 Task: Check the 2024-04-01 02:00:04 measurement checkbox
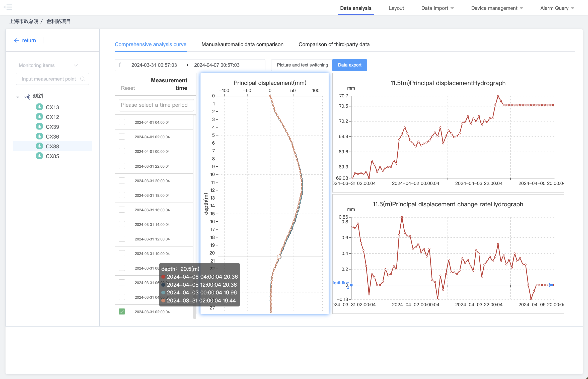[122, 137]
